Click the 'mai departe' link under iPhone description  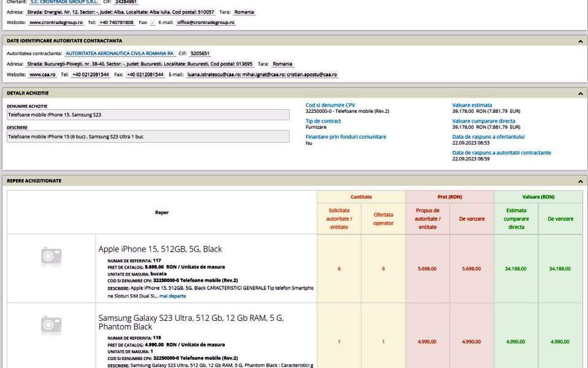click(173, 296)
